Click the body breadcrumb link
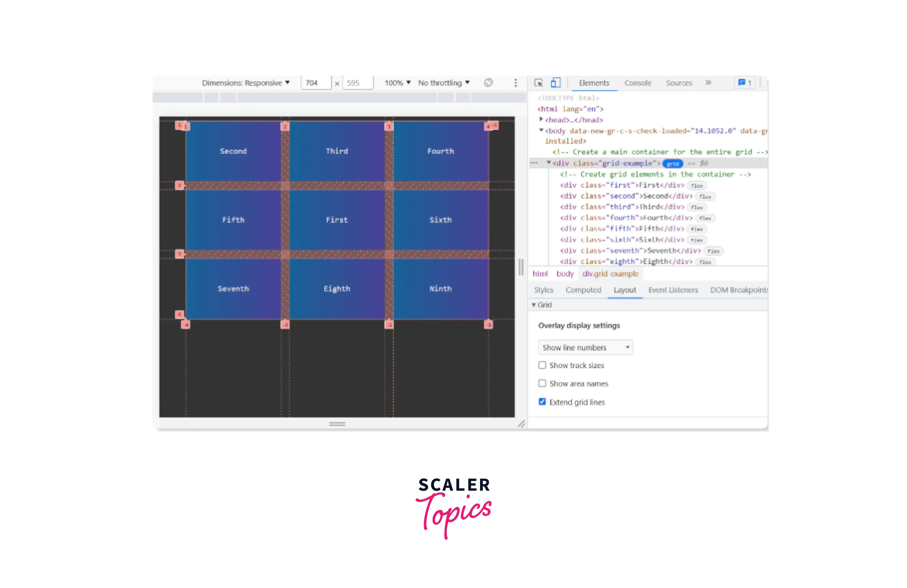This screenshot has height=588, width=907. (x=565, y=274)
